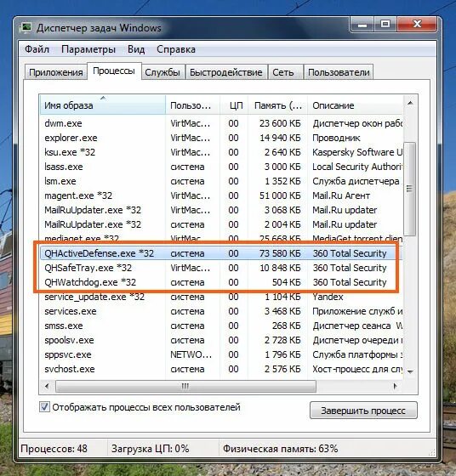The image size is (456, 476).
Task: Select the lsm.exe process
Action: click(221, 181)
